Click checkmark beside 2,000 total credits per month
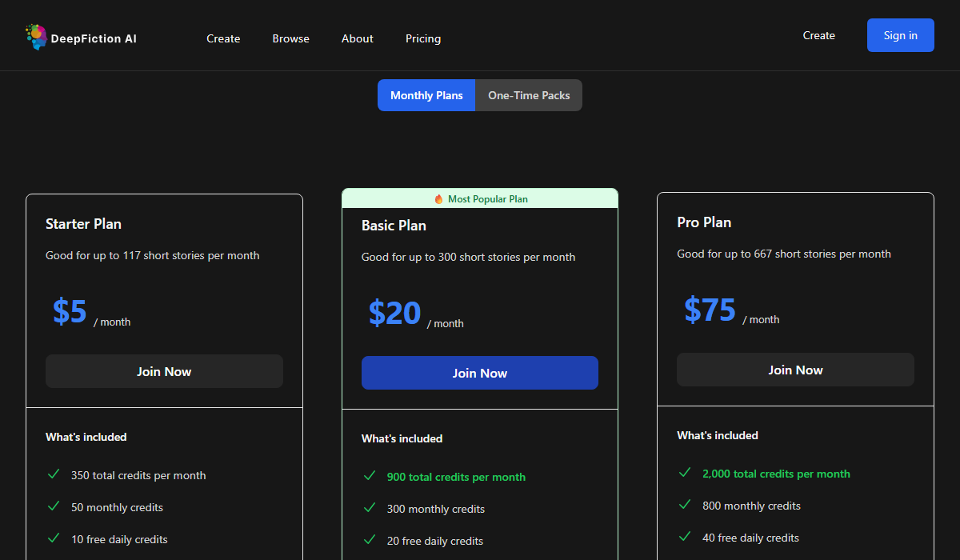 pyautogui.click(x=685, y=473)
